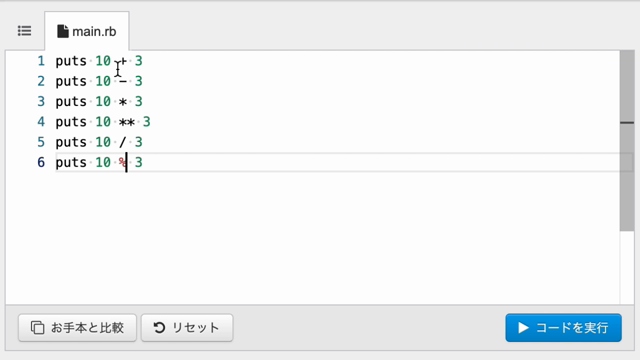
Task: Click the play triangle icon
Action: 523,327
